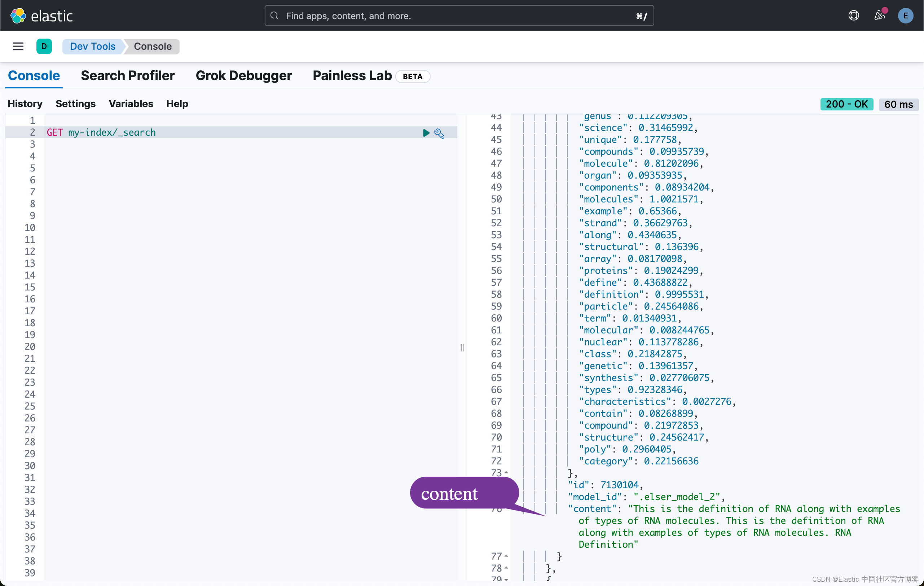Collapse the response block at line 73
Image resolution: width=924 pixels, height=586 pixels.
[x=505, y=473]
